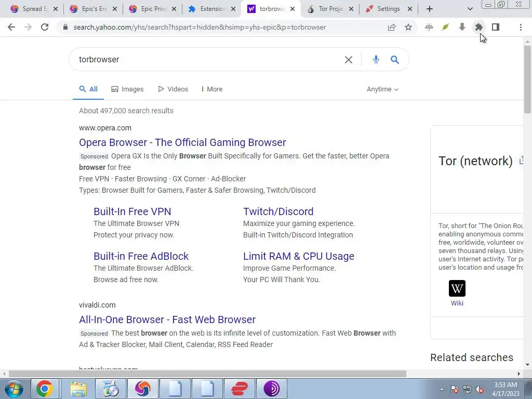Open the downloads arrow icon
Image resolution: width=532 pixels, height=399 pixels.
462,27
